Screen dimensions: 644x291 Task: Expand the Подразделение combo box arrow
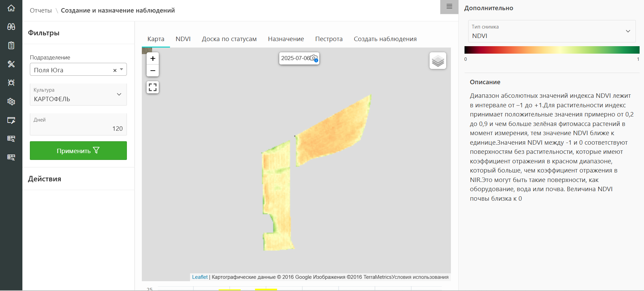(x=122, y=70)
